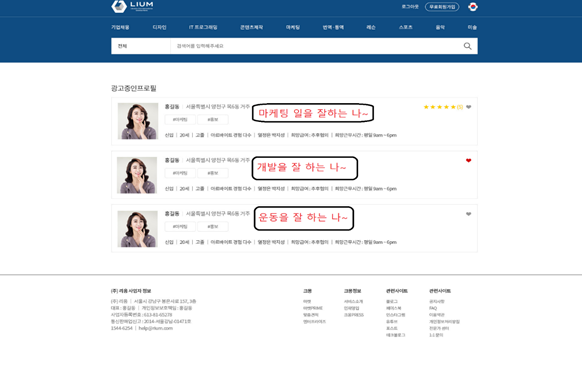
Task: Open the FAQ footer link
Action: tap(433, 308)
